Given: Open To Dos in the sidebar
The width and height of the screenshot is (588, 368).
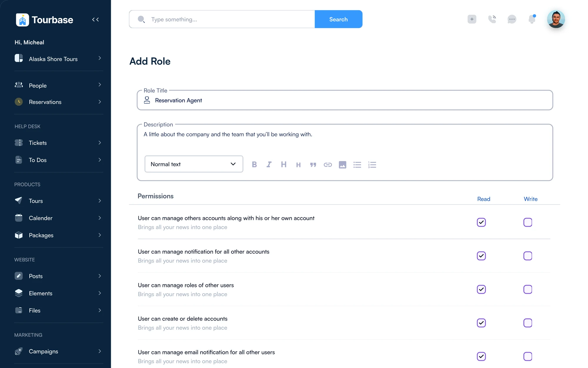Looking at the screenshot, I should tap(59, 160).
